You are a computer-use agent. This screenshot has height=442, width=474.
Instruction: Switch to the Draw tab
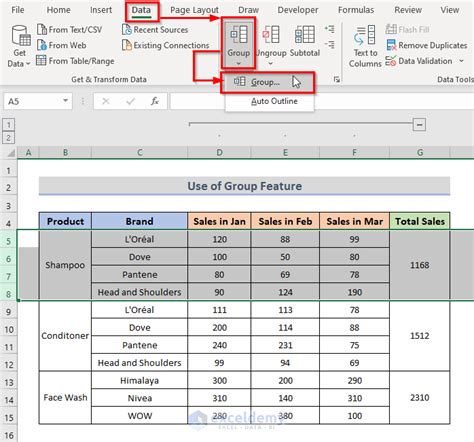(x=248, y=10)
